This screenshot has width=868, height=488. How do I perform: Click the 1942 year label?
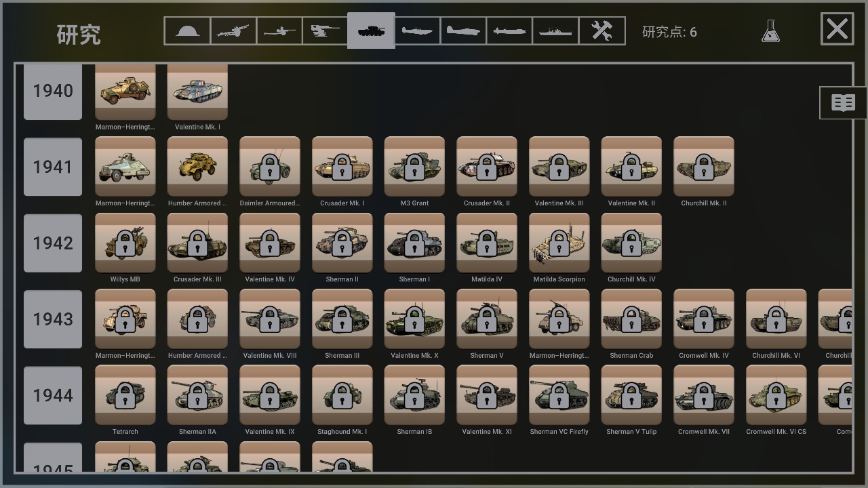[53, 243]
